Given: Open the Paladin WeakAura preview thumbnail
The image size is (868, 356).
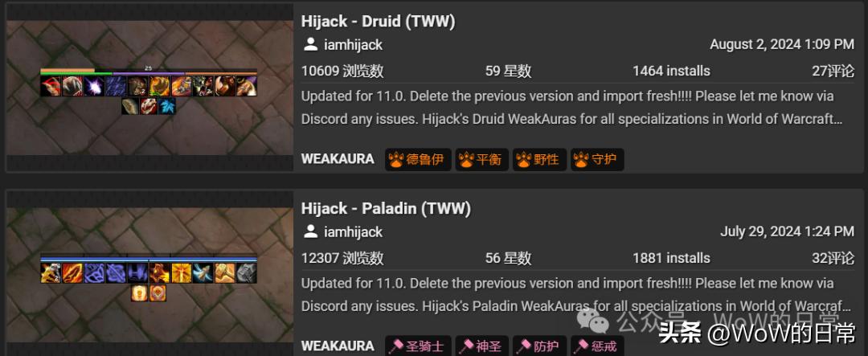Looking at the screenshot, I should tap(149, 273).
